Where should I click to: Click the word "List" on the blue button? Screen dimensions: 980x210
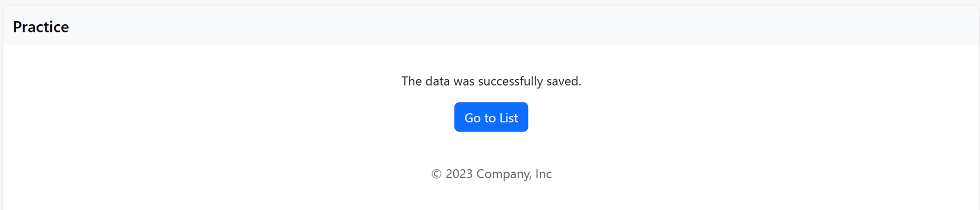[x=509, y=118]
